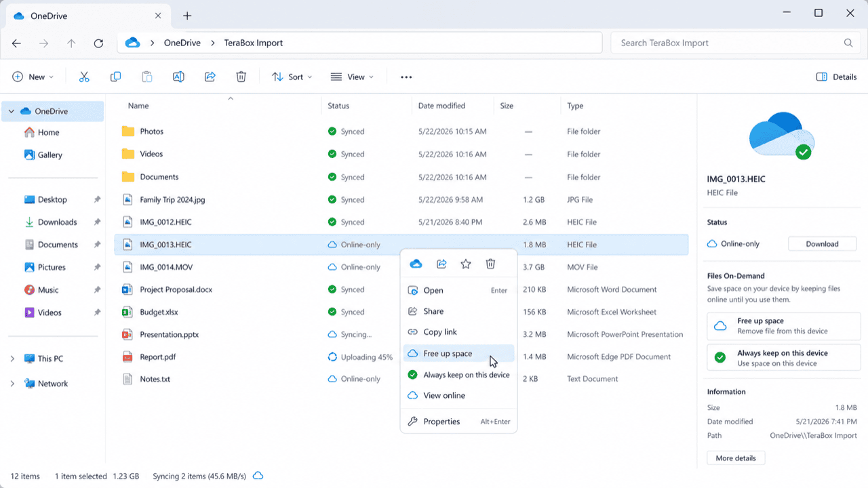
Task: Click the search magnifier icon
Action: pos(848,43)
